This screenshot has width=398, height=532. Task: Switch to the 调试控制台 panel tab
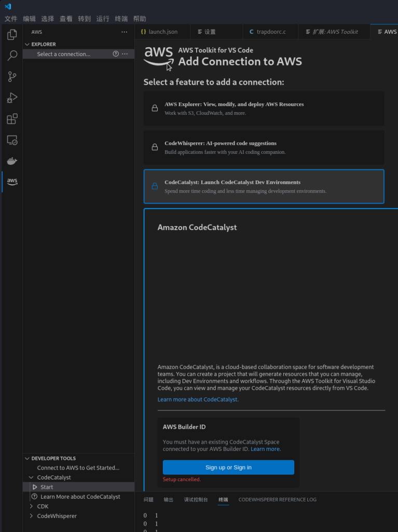pyautogui.click(x=196, y=499)
